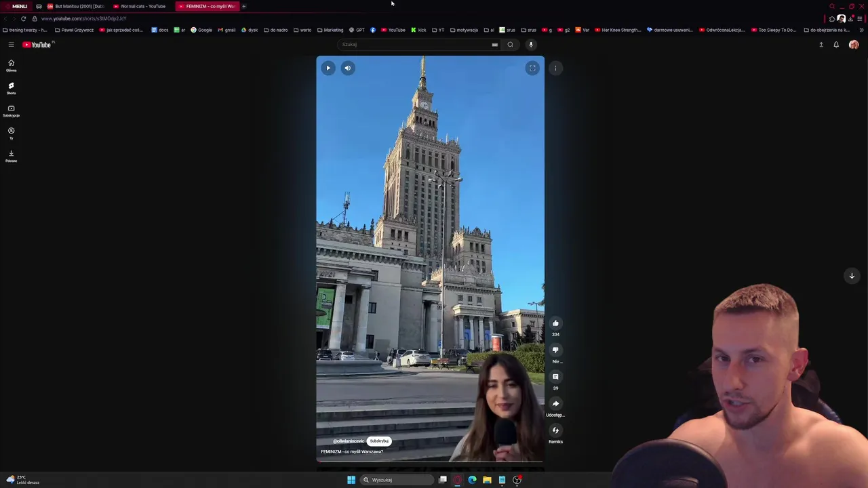Launch Microsoft Edge from the taskbar
Screen dimensions: 868x488
point(472,480)
